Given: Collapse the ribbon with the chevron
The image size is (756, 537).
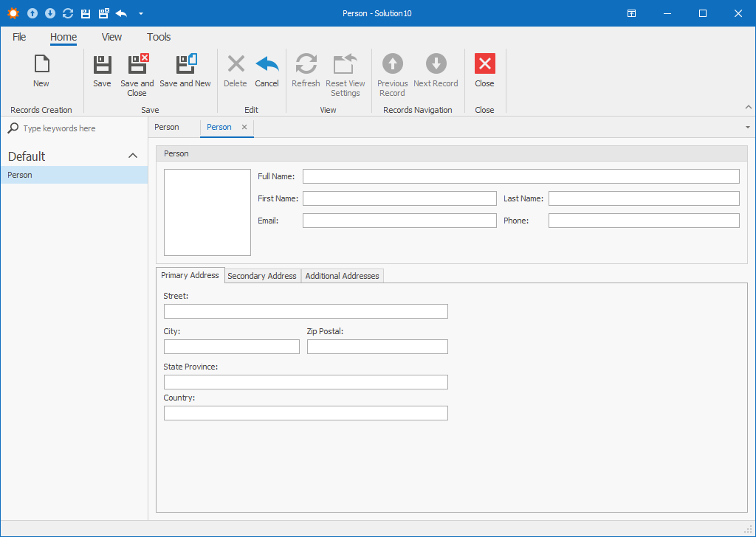Looking at the screenshot, I should (749, 107).
